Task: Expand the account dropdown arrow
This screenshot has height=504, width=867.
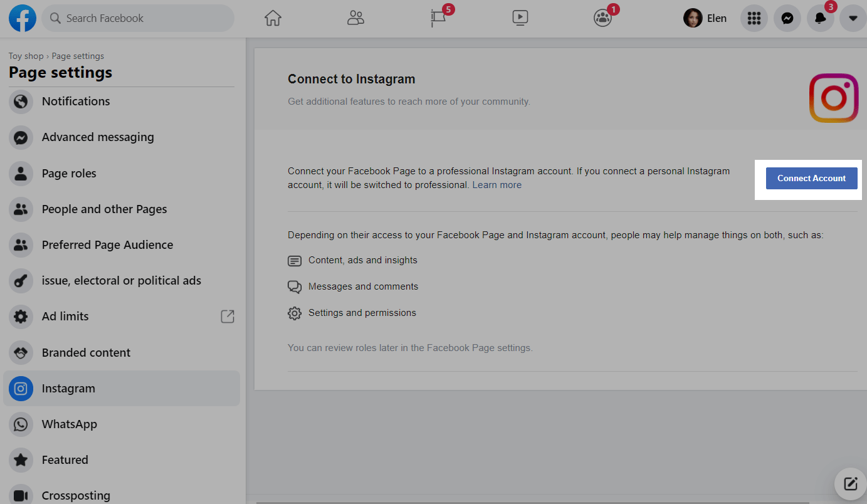Action: tap(853, 18)
